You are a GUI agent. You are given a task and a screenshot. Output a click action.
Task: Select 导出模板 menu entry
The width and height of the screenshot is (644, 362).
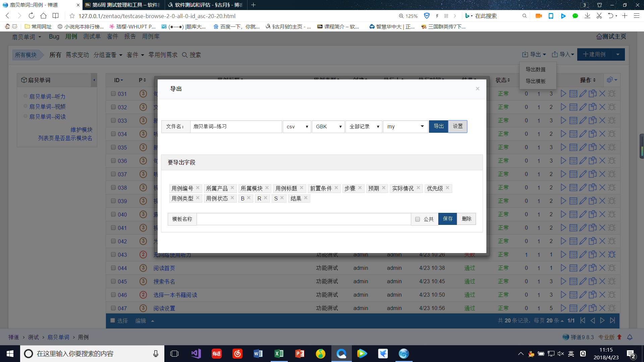pyautogui.click(x=535, y=81)
